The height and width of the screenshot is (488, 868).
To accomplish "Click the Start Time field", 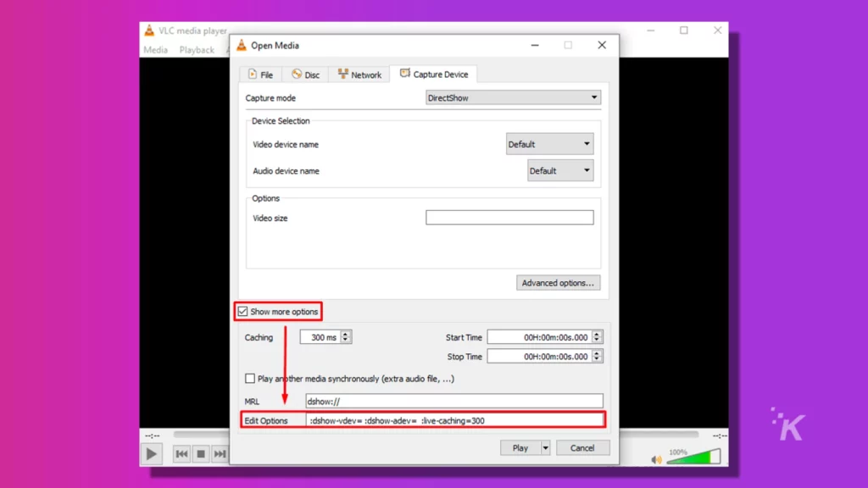I will pos(539,337).
